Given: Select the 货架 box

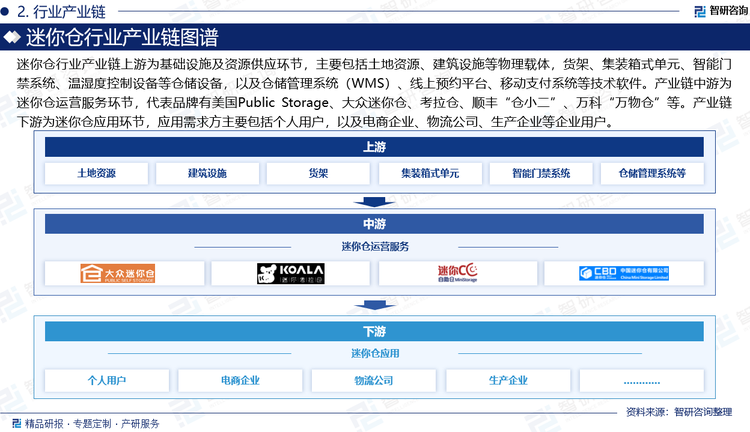Looking at the screenshot, I should (x=318, y=173).
